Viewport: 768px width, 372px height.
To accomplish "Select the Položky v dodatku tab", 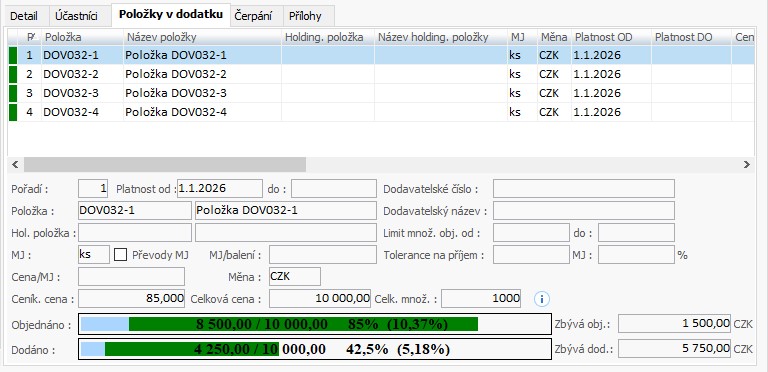I will coord(170,15).
